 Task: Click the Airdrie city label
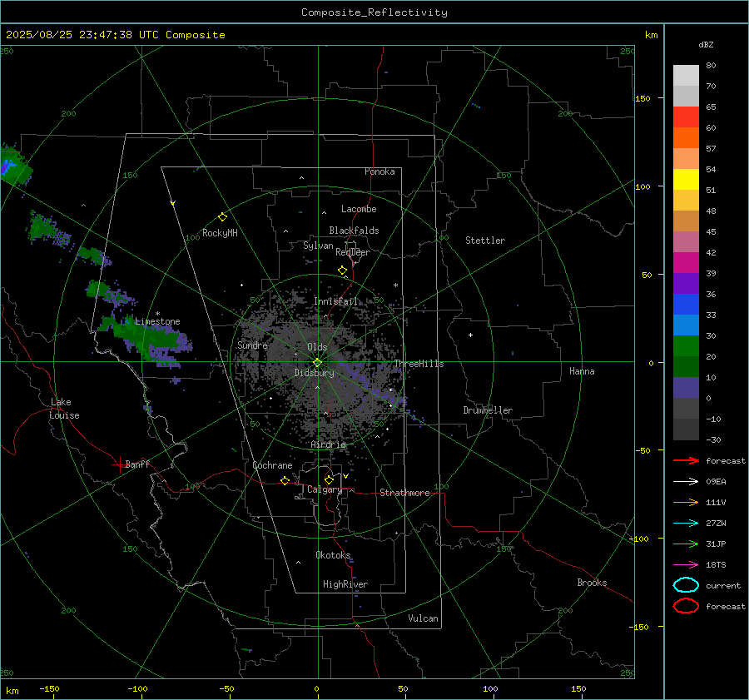click(328, 444)
